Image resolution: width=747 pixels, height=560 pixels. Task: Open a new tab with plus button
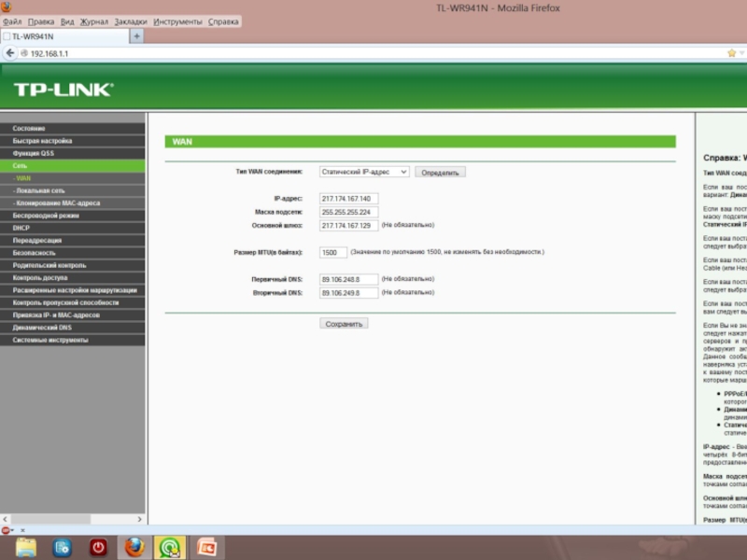pyautogui.click(x=137, y=36)
